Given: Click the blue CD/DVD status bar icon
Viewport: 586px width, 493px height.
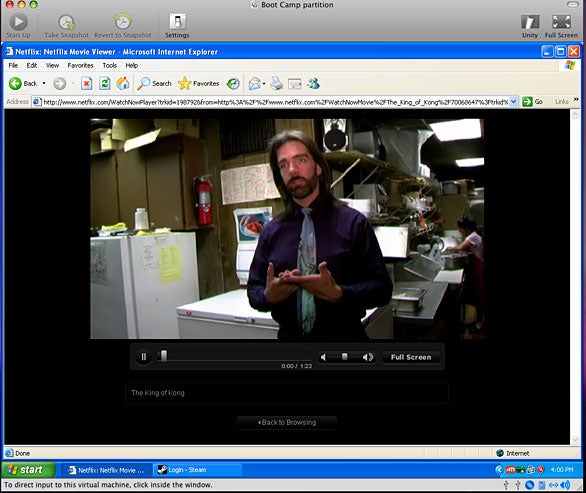Looking at the screenshot, I should pyautogui.click(x=529, y=485).
